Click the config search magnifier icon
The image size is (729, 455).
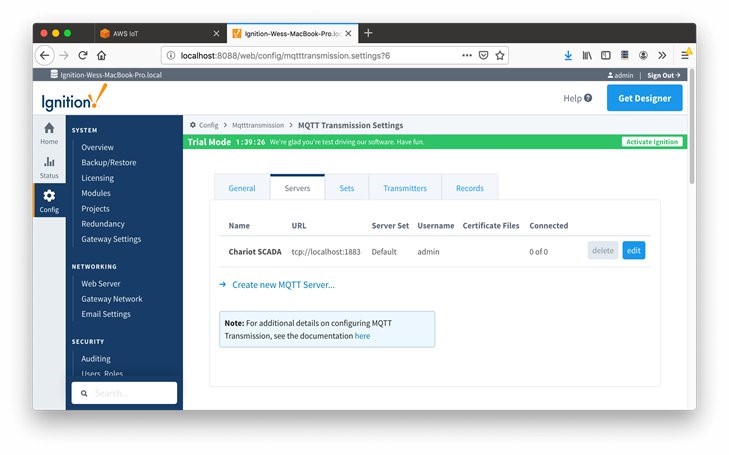click(x=84, y=394)
